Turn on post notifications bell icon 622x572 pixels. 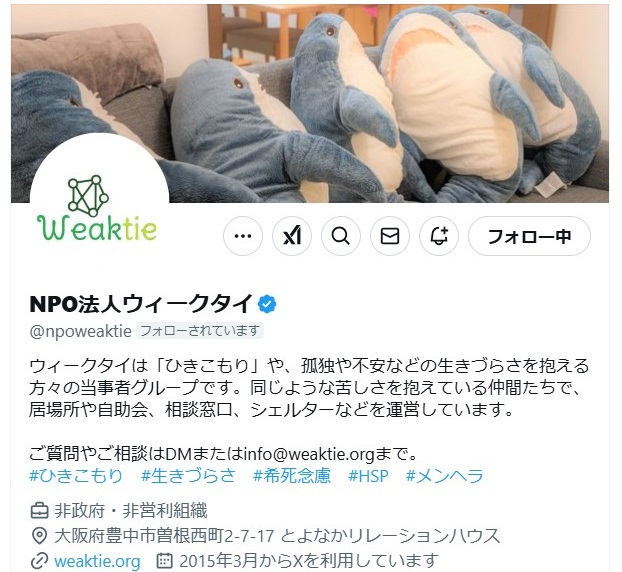coord(439,236)
